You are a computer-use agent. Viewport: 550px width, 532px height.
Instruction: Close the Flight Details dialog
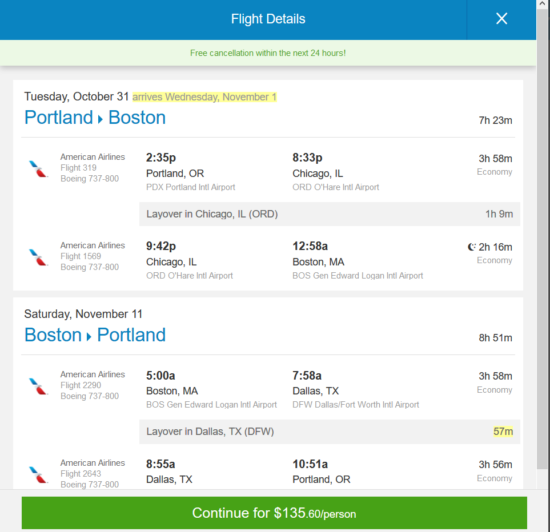(502, 19)
